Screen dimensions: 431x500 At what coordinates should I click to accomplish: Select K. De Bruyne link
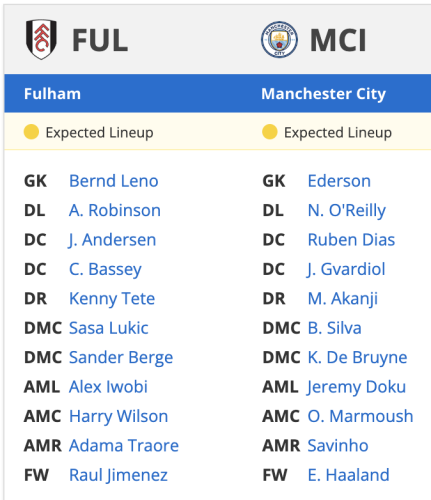[357, 357]
